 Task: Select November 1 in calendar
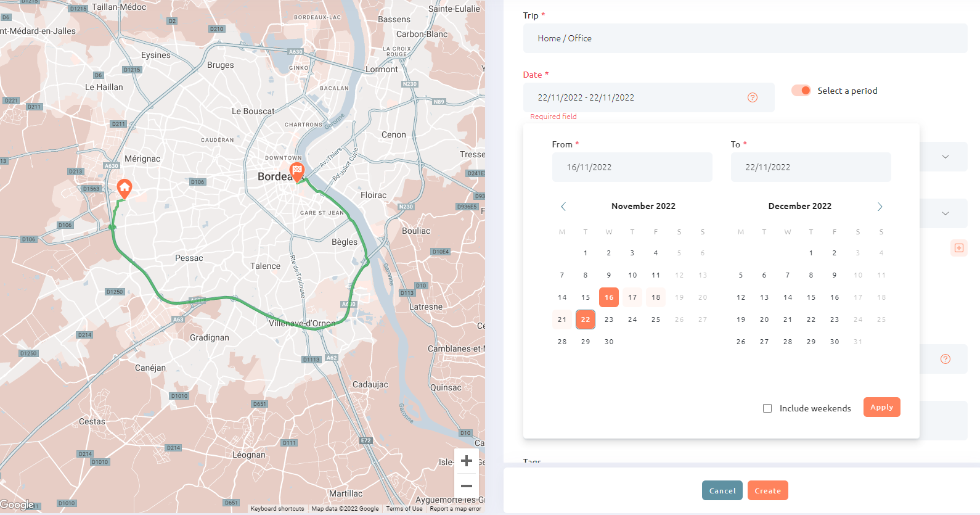tap(586, 253)
